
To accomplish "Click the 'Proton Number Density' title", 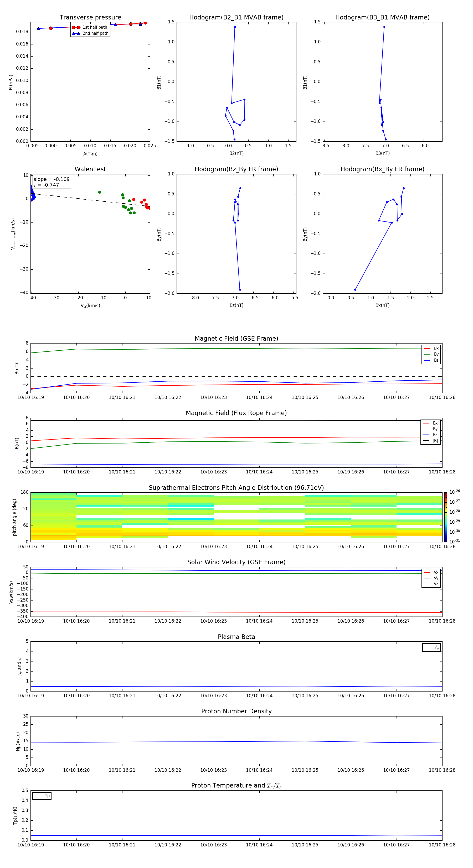I will coord(236,711).
